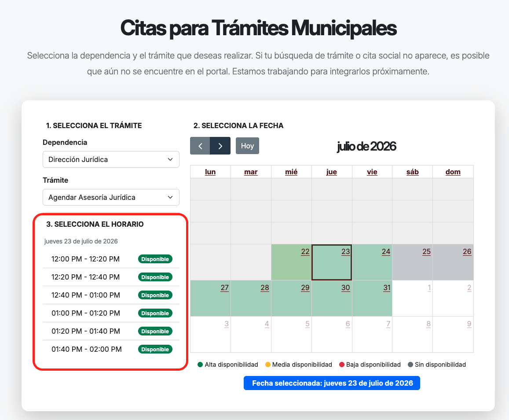The height and width of the screenshot is (420, 509).
Task: Select the 12:00 PM - 12:20 PM slot
Action: coord(111,259)
